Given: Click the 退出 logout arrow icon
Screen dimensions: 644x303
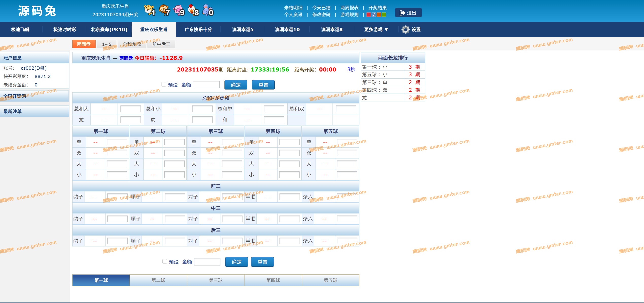Looking at the screenshot, I should click(402, 13).
